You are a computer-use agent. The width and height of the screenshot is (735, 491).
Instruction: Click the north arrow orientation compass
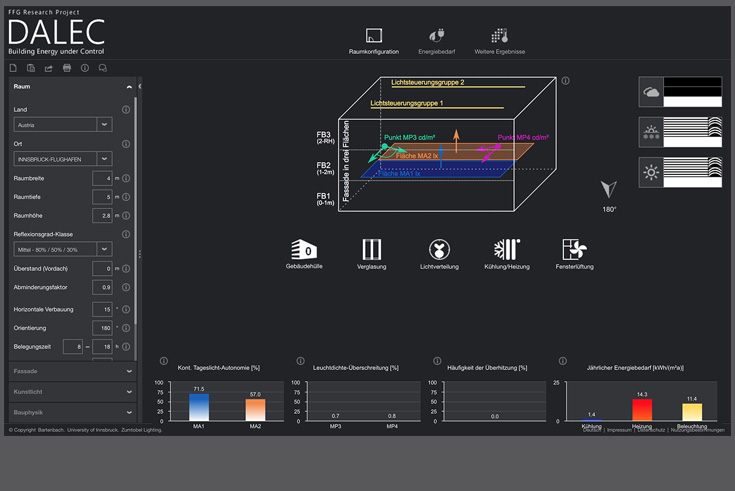(608, 190)
